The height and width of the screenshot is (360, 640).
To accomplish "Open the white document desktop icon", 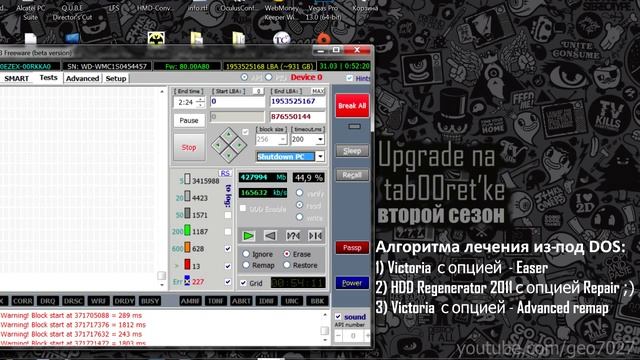I will click(x=31, y=38).
